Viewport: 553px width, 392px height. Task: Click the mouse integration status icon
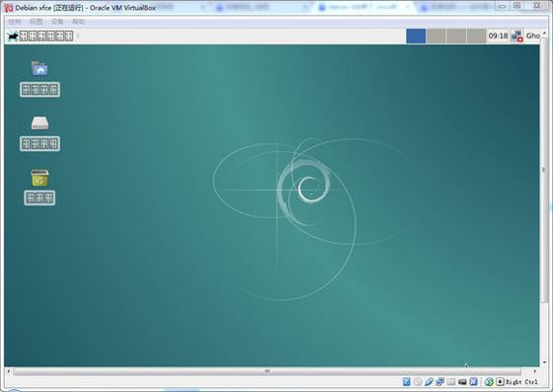[x=489, y=382]
